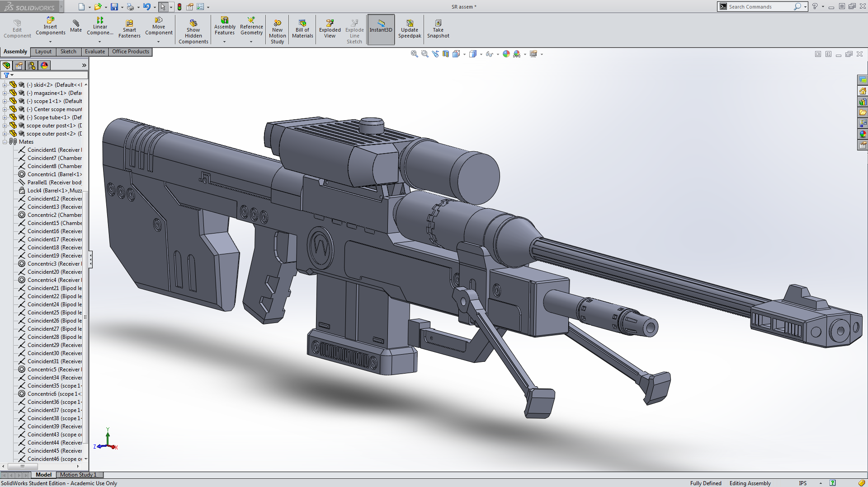Click the Print icon
Screen dimensions: 868x487
[130, 7]
